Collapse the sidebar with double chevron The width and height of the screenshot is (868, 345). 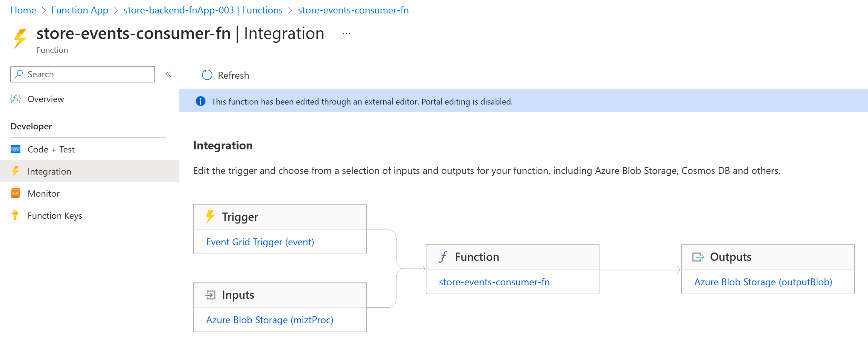click(x=168, y=74)
